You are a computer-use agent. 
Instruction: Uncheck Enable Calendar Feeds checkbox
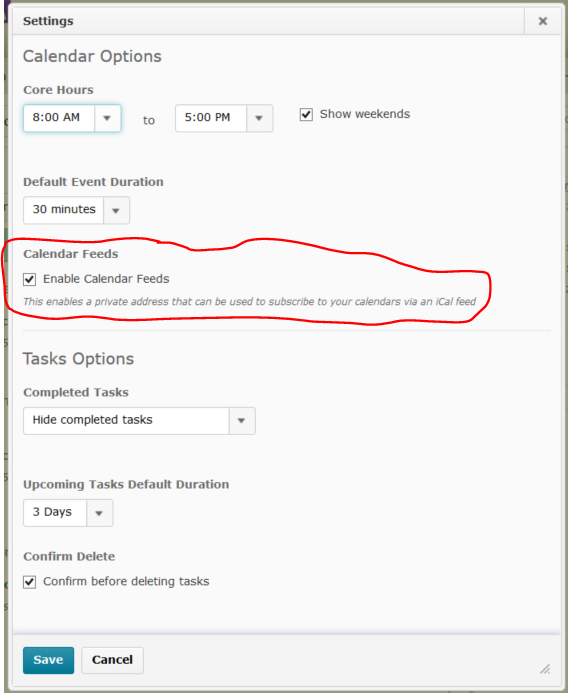click(x=30, y=279)
